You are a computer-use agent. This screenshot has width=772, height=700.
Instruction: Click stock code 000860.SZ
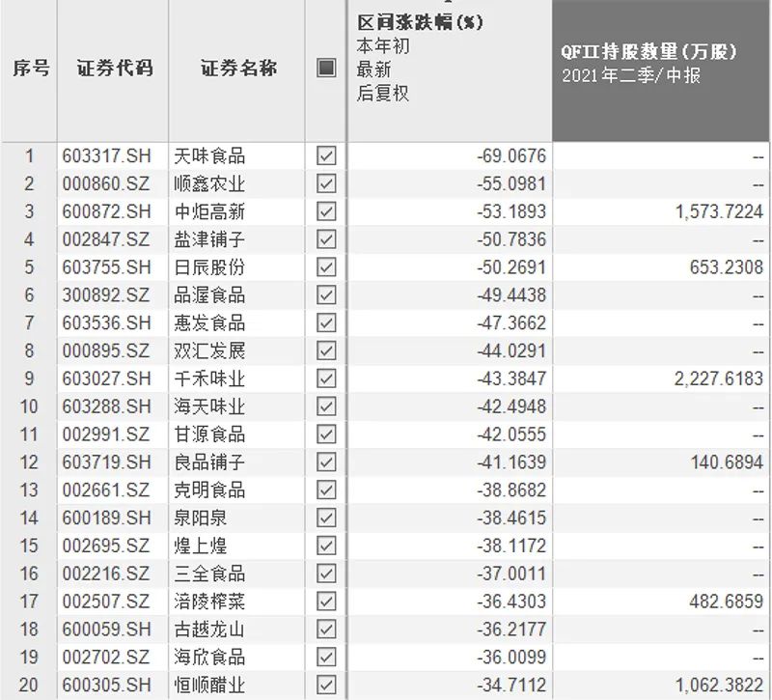tap(105, 183)
